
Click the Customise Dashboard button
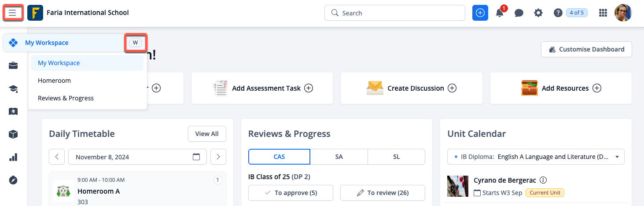click(586, 49)
